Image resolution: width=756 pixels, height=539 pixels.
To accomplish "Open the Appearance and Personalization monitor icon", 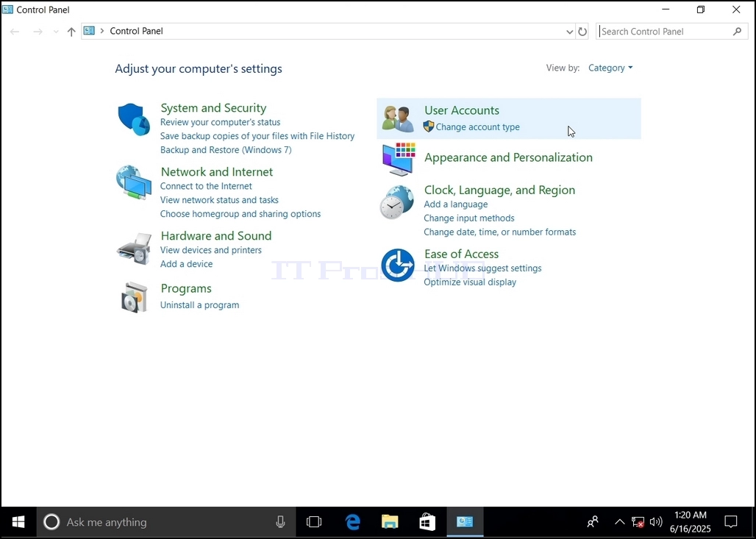I will click(399, 159).
